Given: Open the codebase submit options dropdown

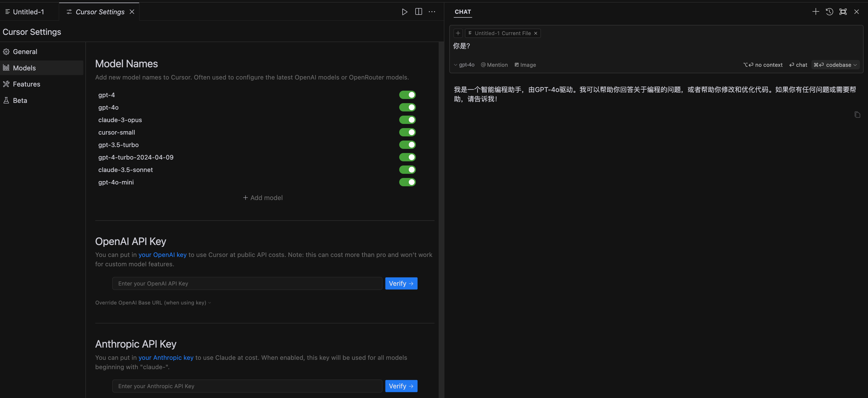Looking at the screenshot, I should click(x=855, y=65).
